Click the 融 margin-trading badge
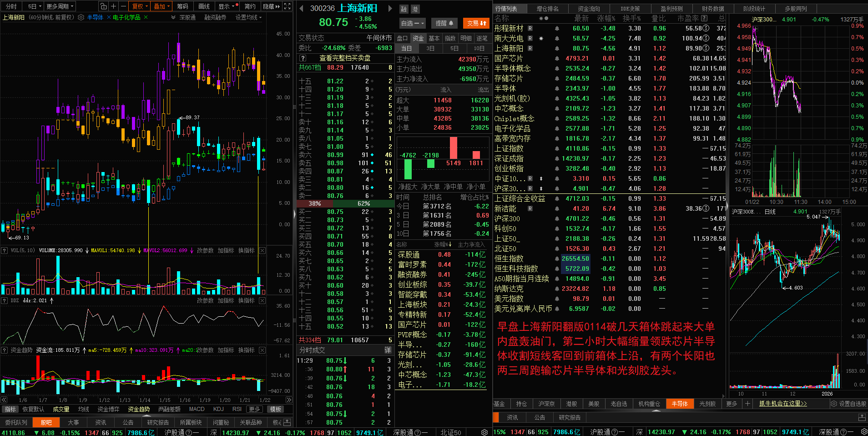This screenshot has height=436, width=868. 404,9
